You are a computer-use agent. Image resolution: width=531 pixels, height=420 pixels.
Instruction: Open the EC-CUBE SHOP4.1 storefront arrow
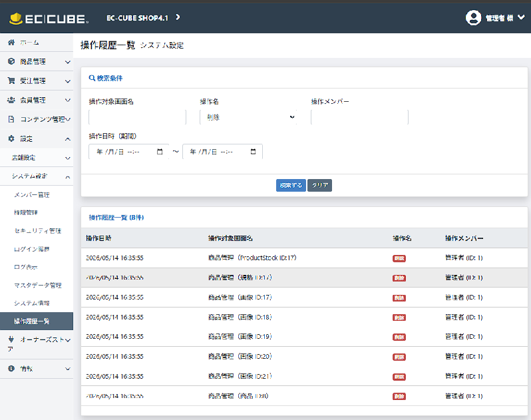tap(178, 17)
